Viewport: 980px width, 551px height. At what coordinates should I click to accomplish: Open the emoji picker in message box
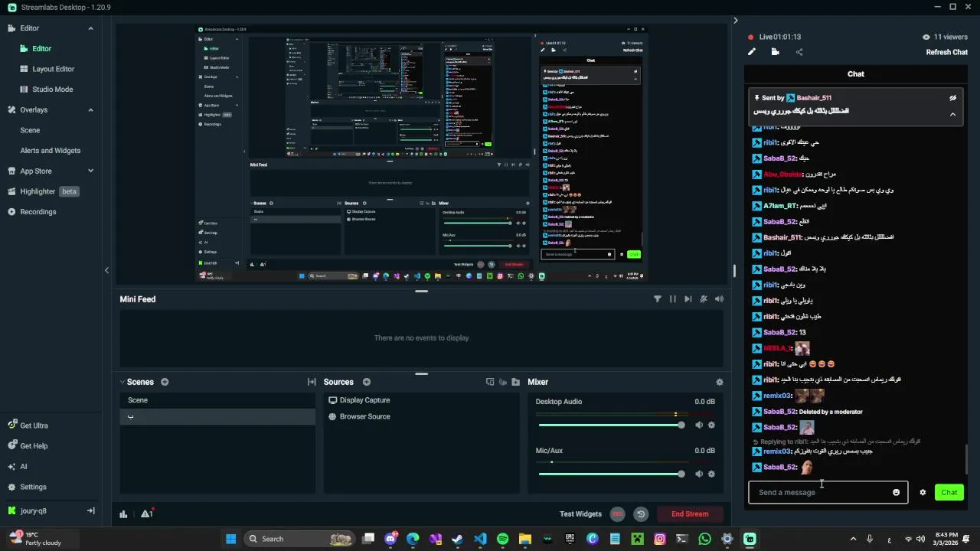pos(897,492)
